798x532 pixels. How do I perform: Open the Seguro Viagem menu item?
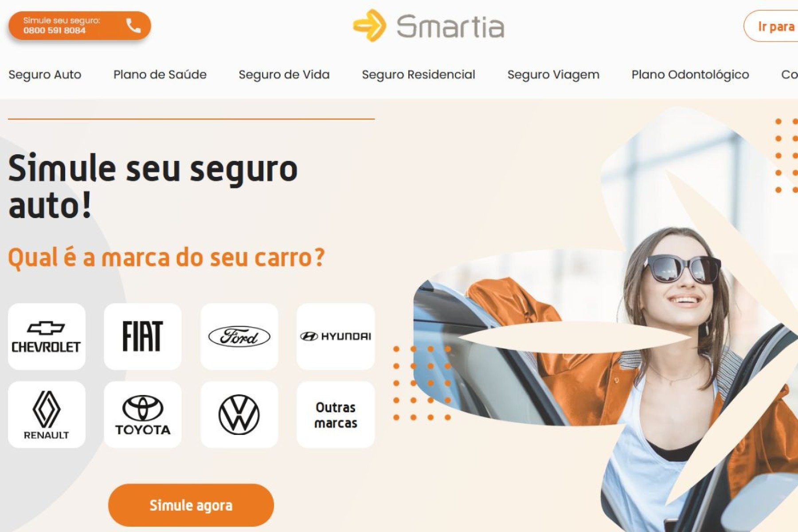[x=553, y=74]
